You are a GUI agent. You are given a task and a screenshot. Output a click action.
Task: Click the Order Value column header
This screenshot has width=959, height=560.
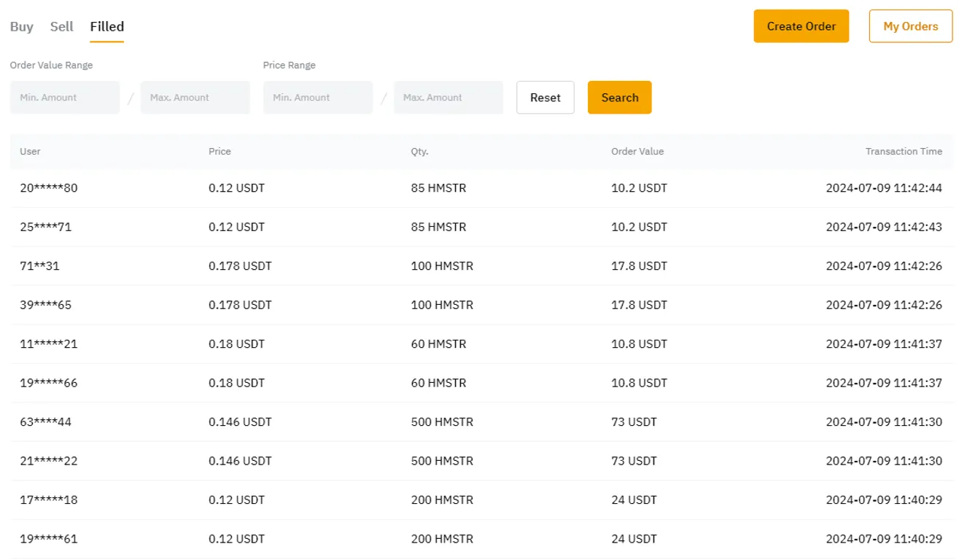click(637, 152)
